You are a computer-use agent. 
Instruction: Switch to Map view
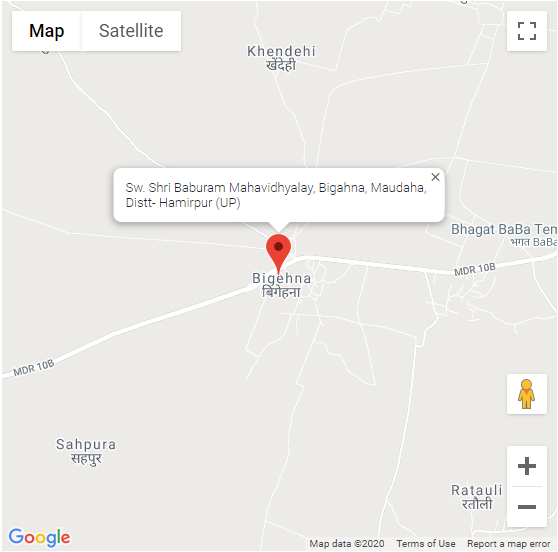[x=47, y=31]
